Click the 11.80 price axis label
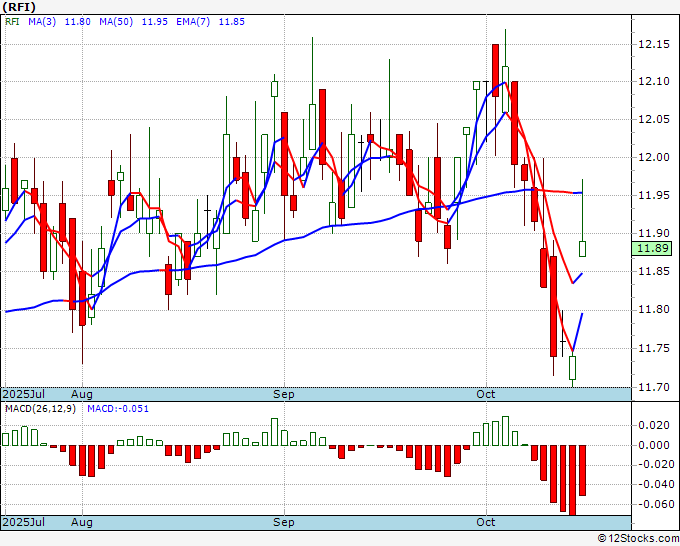 pyautogui.click(x=654, y=309)
